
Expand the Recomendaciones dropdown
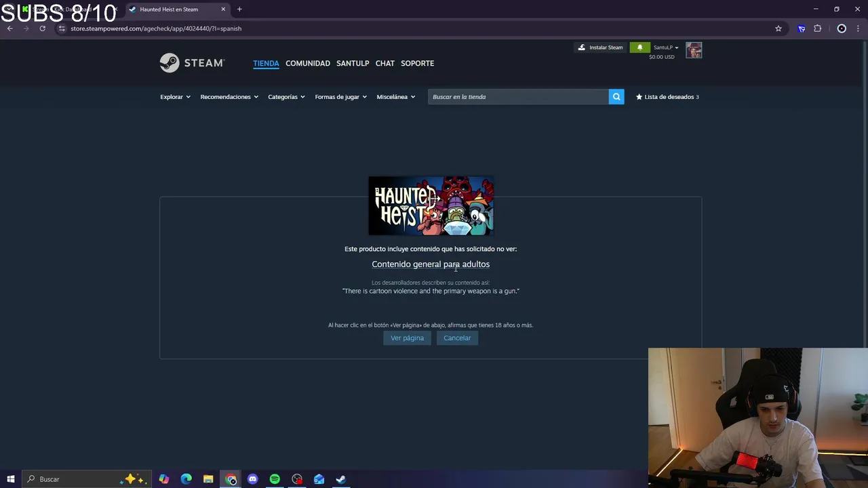(x=229, y=97)
